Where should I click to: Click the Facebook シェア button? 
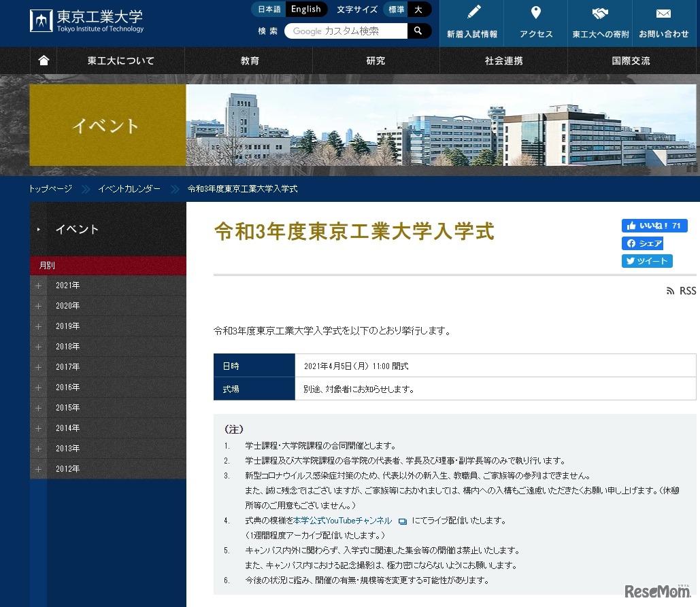pyautogui.click(x=642, y=243)
